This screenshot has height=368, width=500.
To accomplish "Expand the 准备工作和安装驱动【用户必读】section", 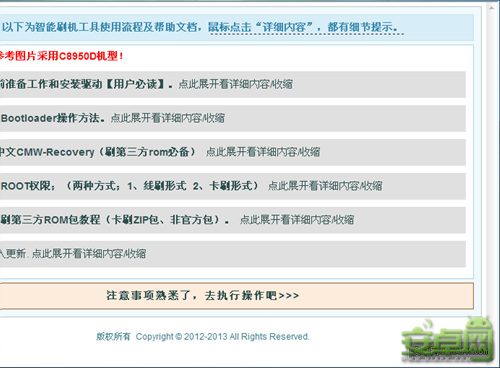I will 233,84.
